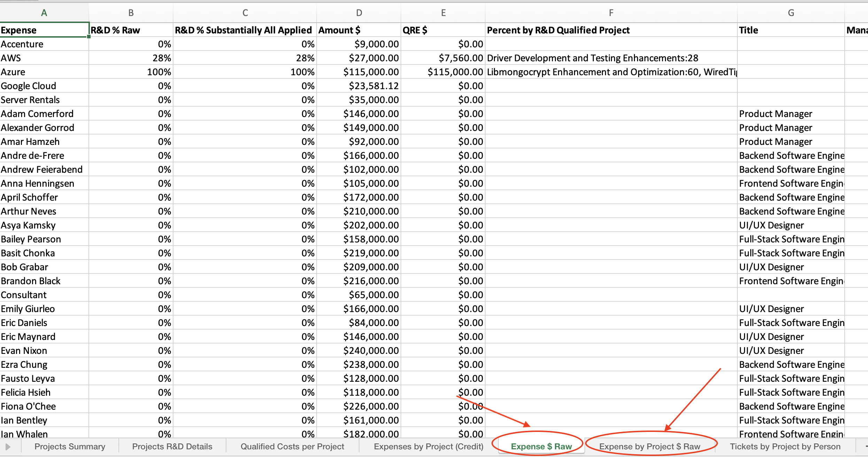Select the Fiona O'Chee cell
The height and width of the screenshot is (457, 868).
pyautogui.click(x=44, y=406)
